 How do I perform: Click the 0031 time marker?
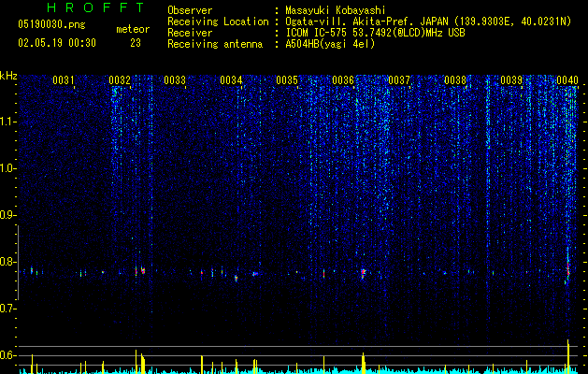(x=63, y=80)
